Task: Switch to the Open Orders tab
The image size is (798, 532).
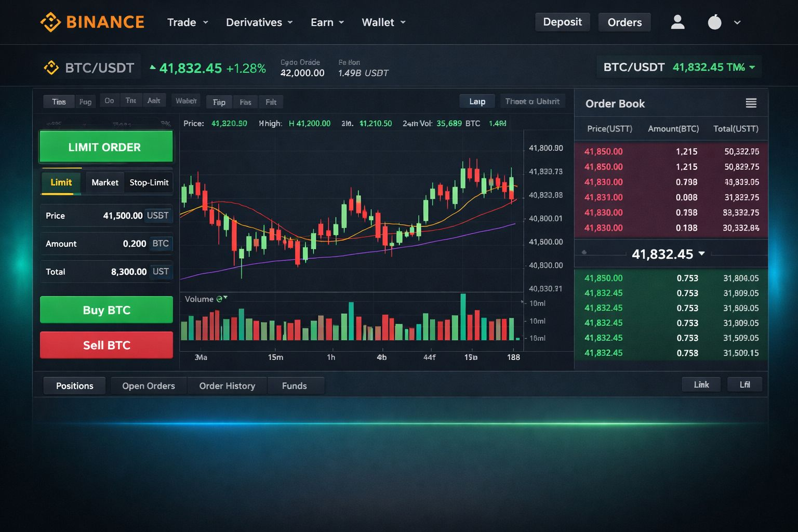Action: click(149, 385)
